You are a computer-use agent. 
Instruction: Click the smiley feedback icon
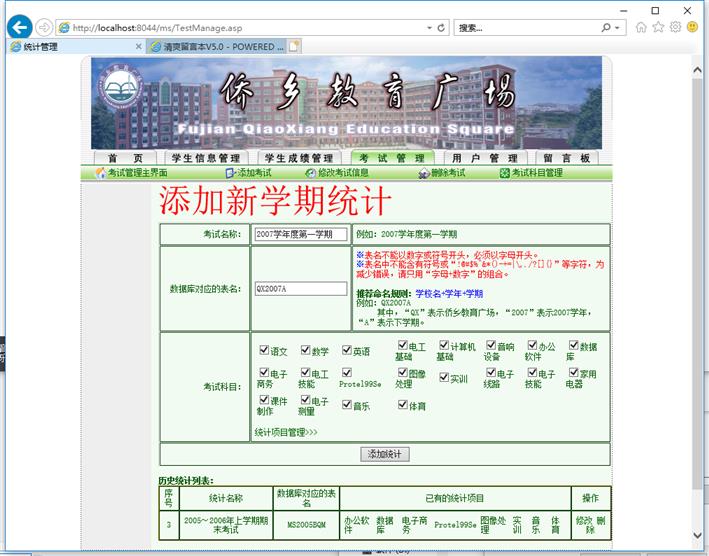point(692,27)
